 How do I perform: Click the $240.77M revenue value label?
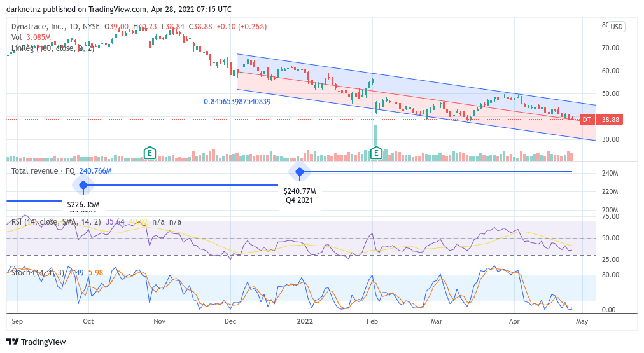pos(300,191)
